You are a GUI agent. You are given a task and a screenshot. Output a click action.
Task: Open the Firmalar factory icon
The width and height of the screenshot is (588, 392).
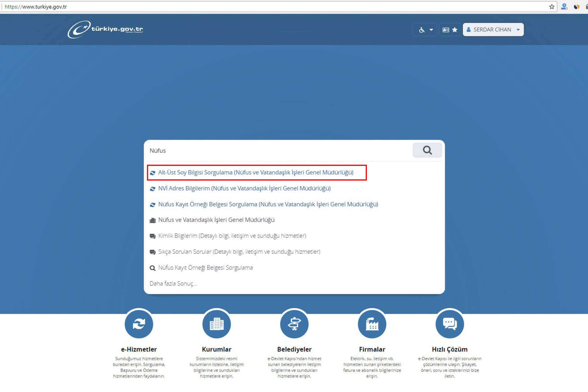pyautogui.click(x=372, y=324)
